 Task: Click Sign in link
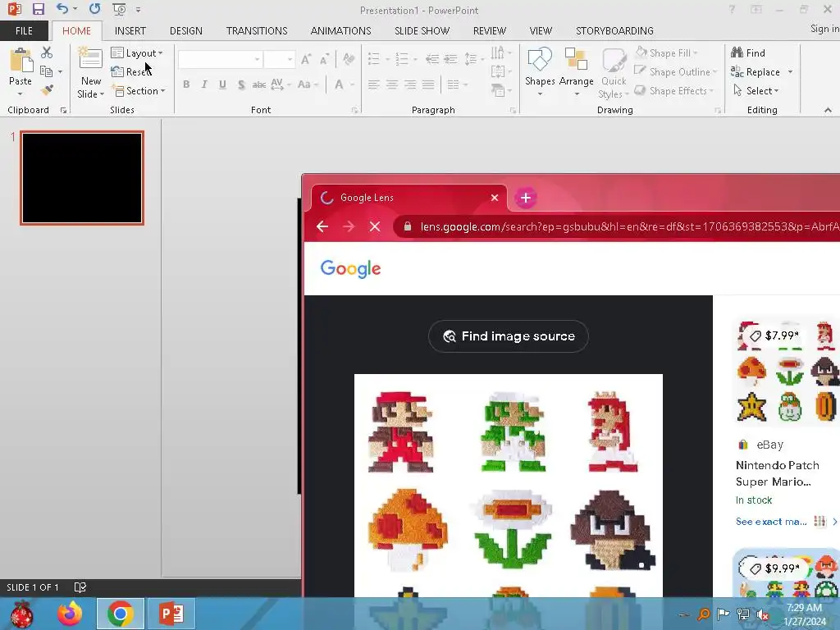coord(824,29)
